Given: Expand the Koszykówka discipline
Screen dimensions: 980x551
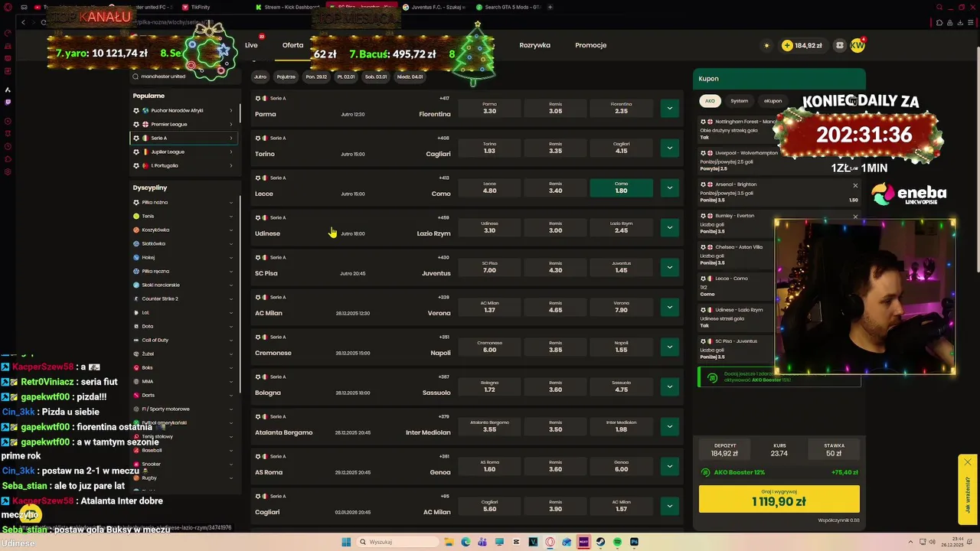Looking at the screenshot, I should tap(184, 230).
